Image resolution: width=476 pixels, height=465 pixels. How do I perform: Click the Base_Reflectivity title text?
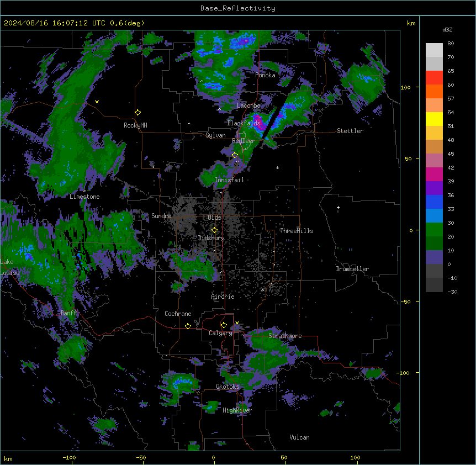pos(238,8)
